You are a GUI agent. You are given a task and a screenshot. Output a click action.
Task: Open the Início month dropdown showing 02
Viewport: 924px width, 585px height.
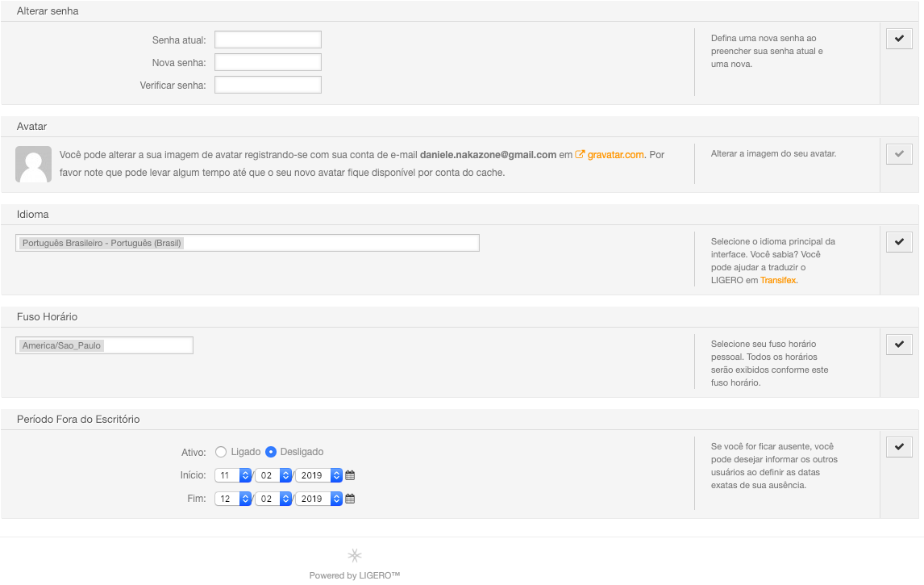(273, 475)
